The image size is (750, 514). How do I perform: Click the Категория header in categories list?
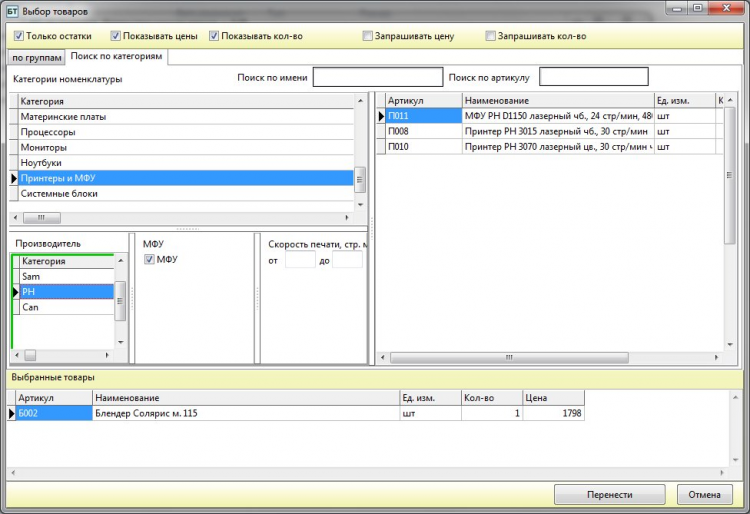186,101
